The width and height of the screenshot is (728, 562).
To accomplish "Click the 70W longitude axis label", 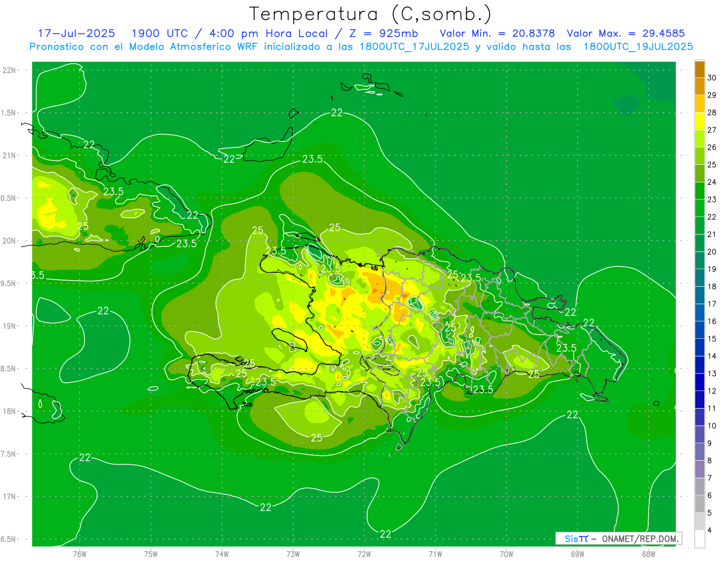I will click(507, 554).
